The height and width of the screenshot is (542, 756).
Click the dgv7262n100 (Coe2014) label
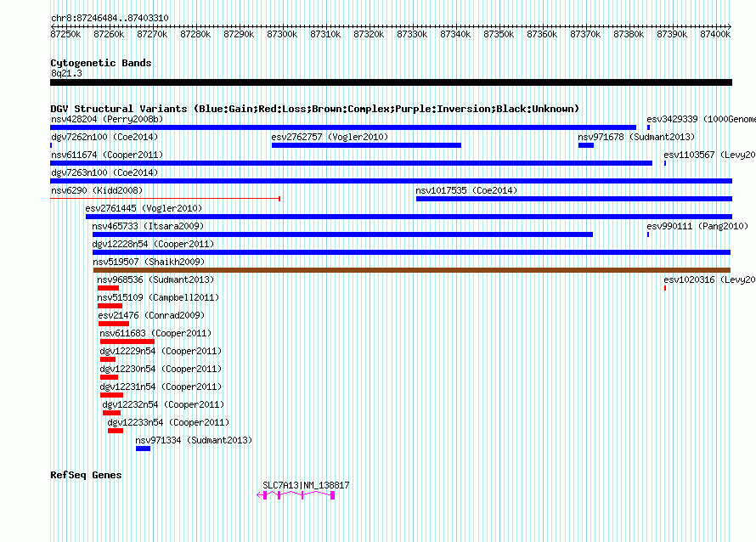click(104, 137)
